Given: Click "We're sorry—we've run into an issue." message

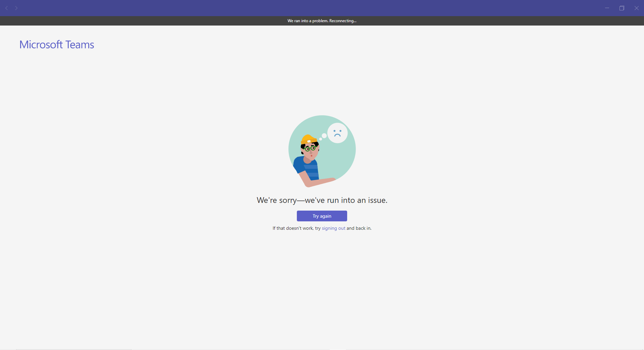Looking at the screenshot, I should (322, 200).
